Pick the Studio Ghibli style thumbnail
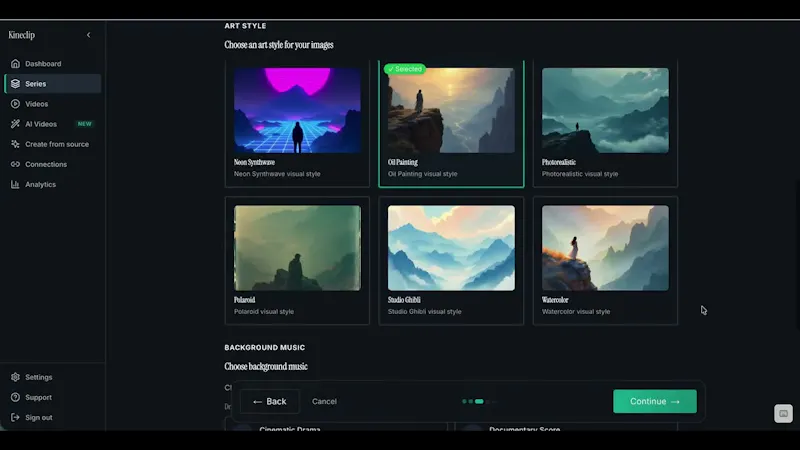This screenshot has height=450, width=800. [451, 248]
